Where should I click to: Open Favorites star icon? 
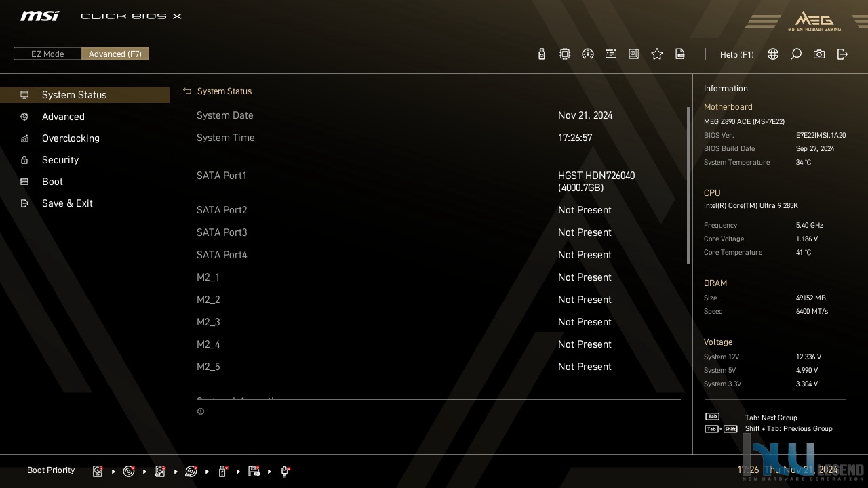(x=657, y=54)
